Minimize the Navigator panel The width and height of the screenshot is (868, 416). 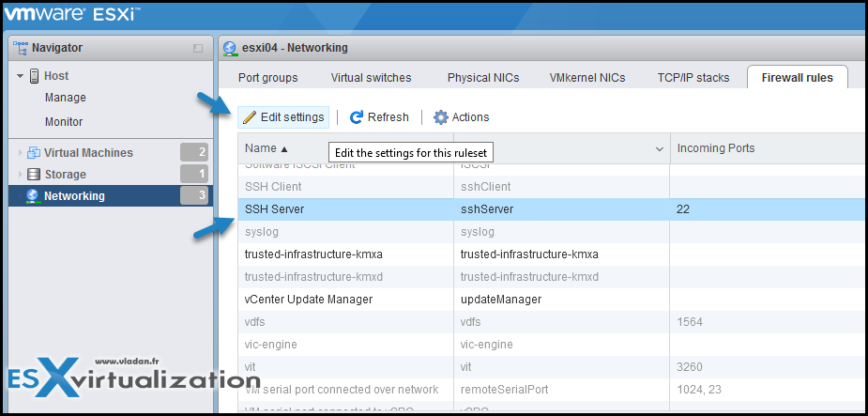click(x=198, y=48)
